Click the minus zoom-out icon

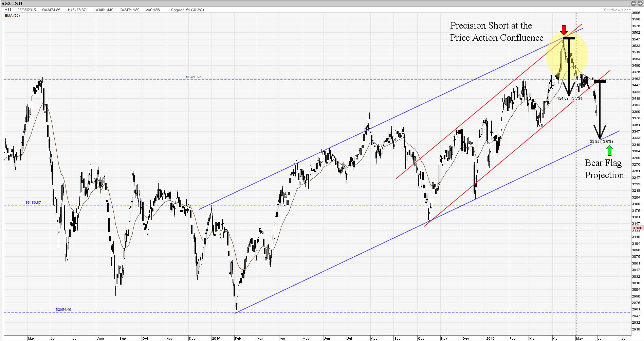tap(633, 3)
